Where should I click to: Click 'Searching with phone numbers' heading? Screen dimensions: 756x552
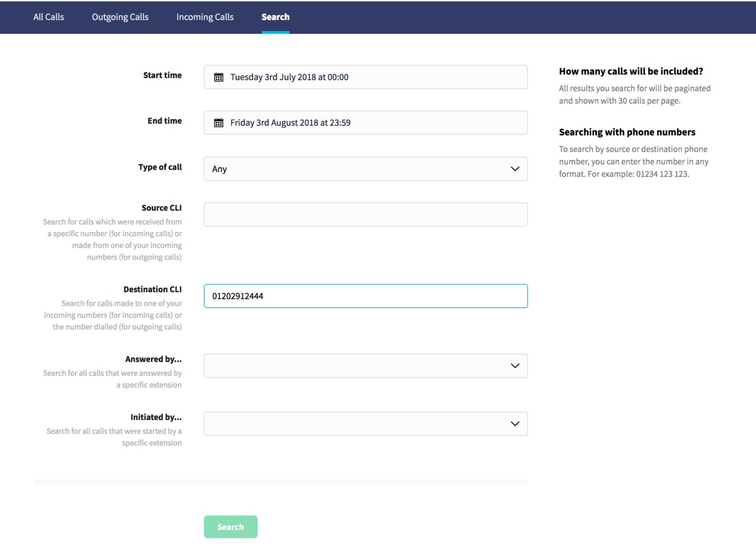tap(627, 132)
